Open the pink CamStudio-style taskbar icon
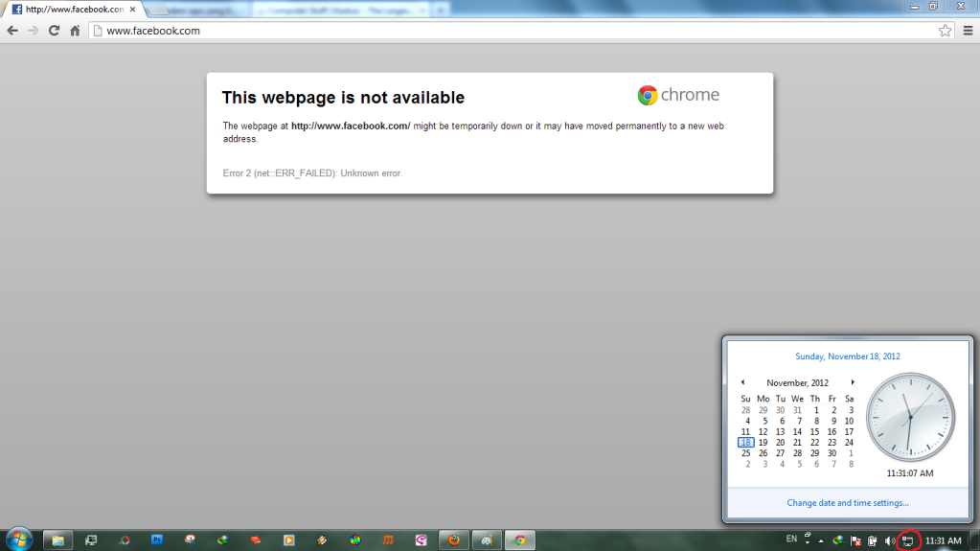Screen dimensions: 980x551 422,540
